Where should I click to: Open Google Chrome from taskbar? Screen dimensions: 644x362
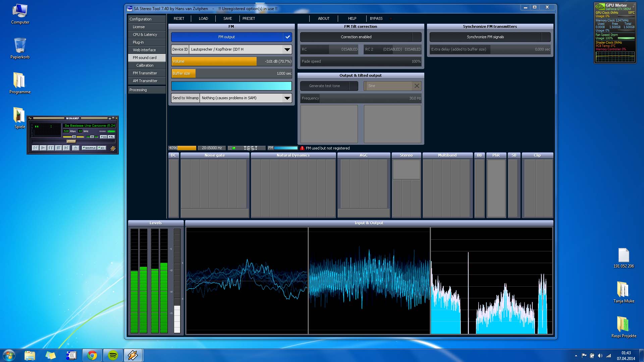tap(92, 355)
